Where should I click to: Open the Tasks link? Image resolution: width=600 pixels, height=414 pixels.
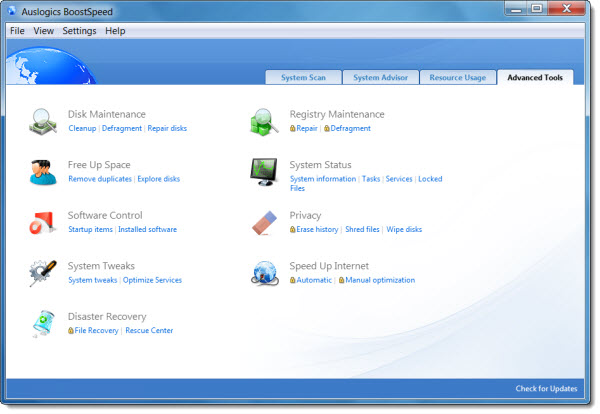coord(371,179)
